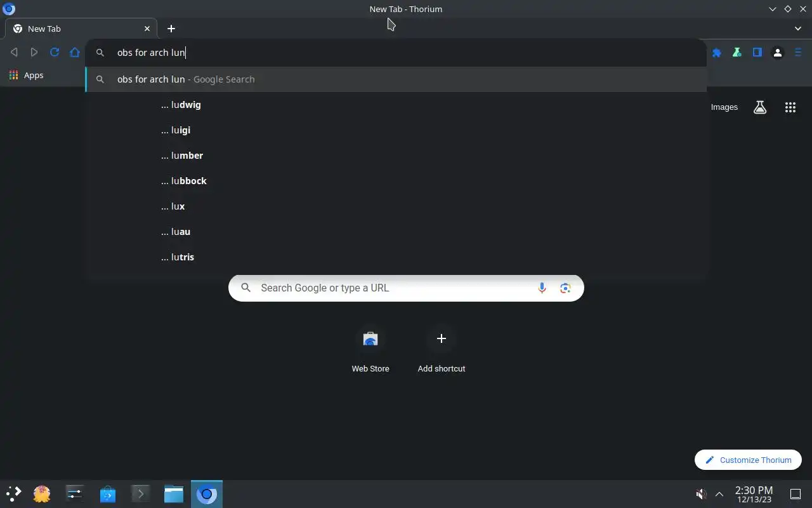Screen dimensions: 812x508
Task: Click the muted volume tray icon
Action: 701,494
